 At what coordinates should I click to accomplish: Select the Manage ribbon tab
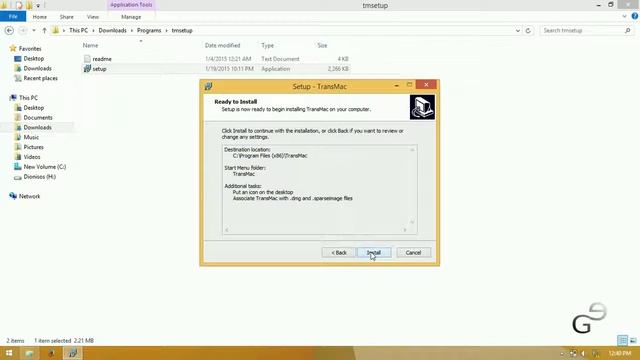coord(131,17)
